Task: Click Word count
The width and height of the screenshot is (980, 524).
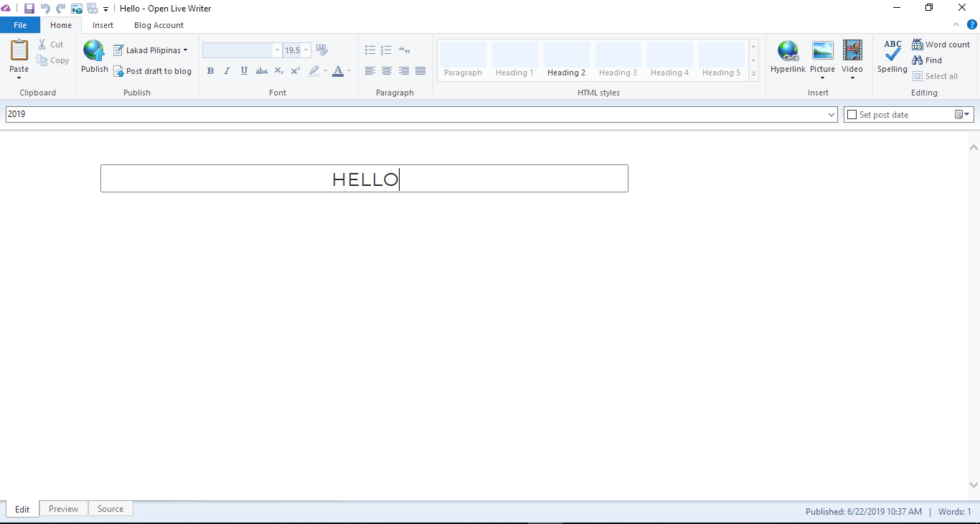Action: [941, 45]
